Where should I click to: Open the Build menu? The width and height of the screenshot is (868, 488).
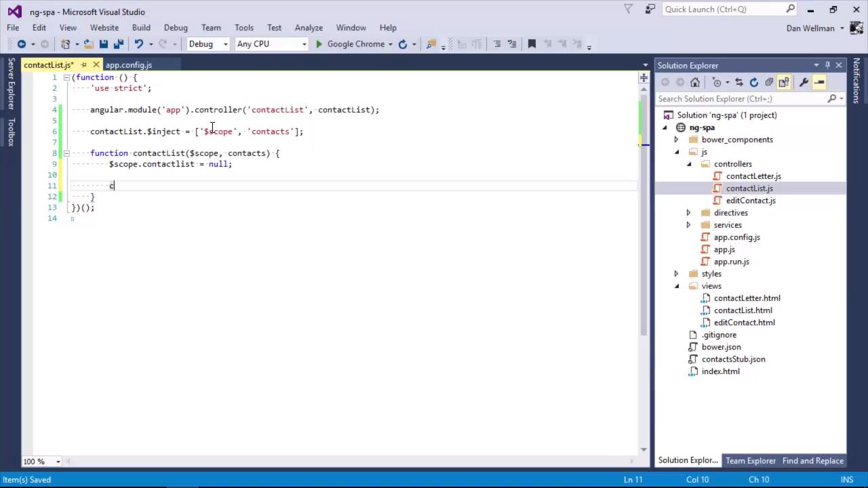click(141, 28)
